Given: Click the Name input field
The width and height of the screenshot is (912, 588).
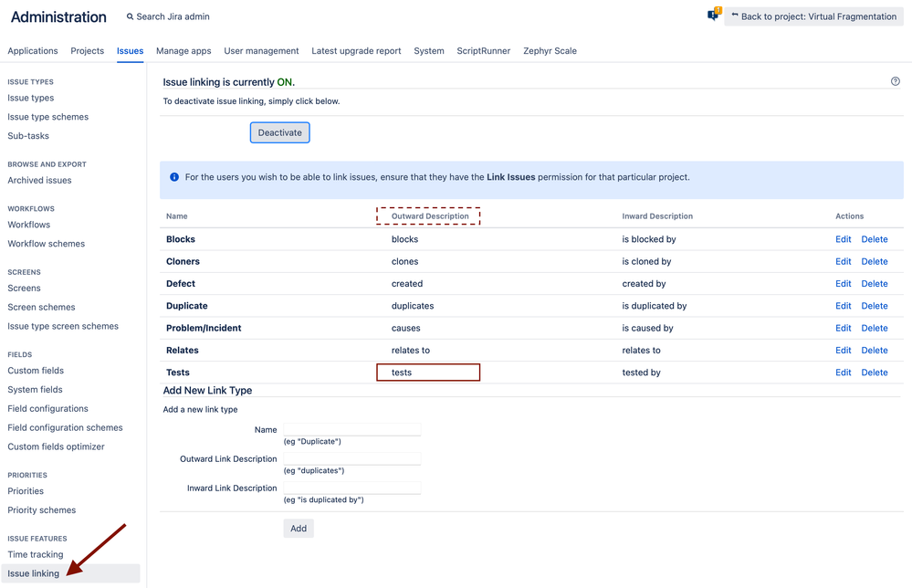Looking at the screenshot, I should [x=351, y=429].
